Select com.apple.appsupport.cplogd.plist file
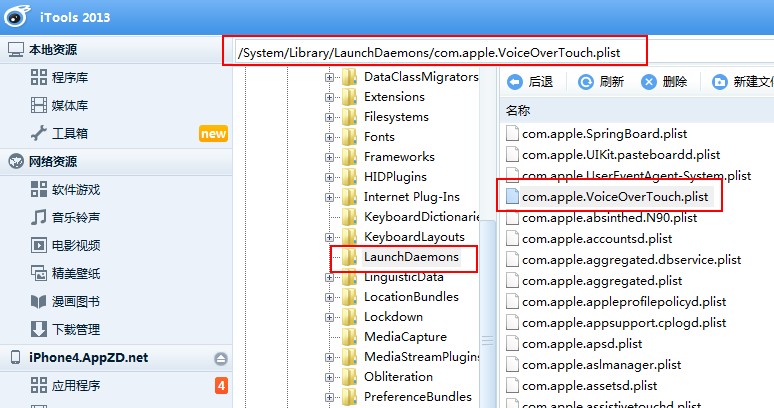 coord(624,323)
